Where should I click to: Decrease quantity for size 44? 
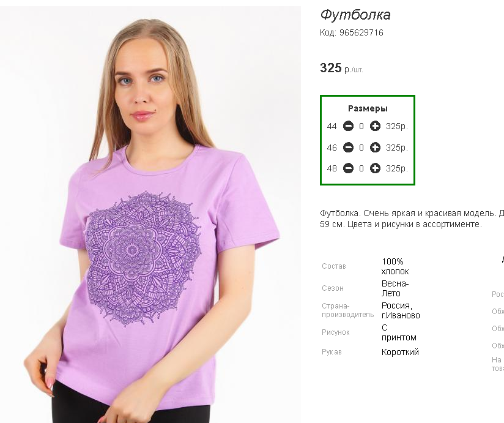[x=348, y=126]
